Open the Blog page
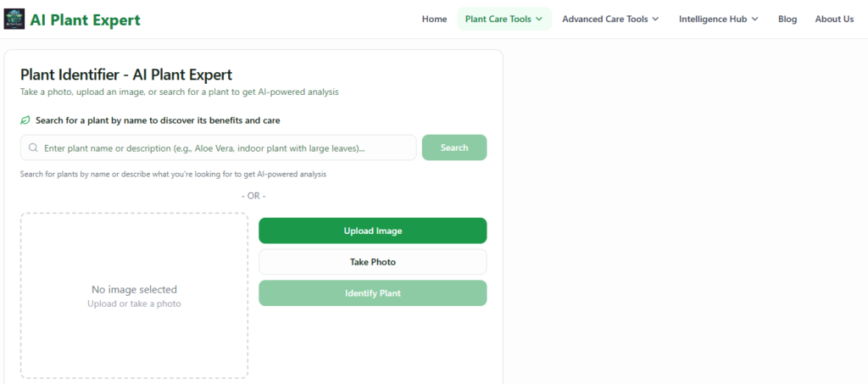Image resolution: width=868 pixels, height=384 pixels. coord(787,19)
